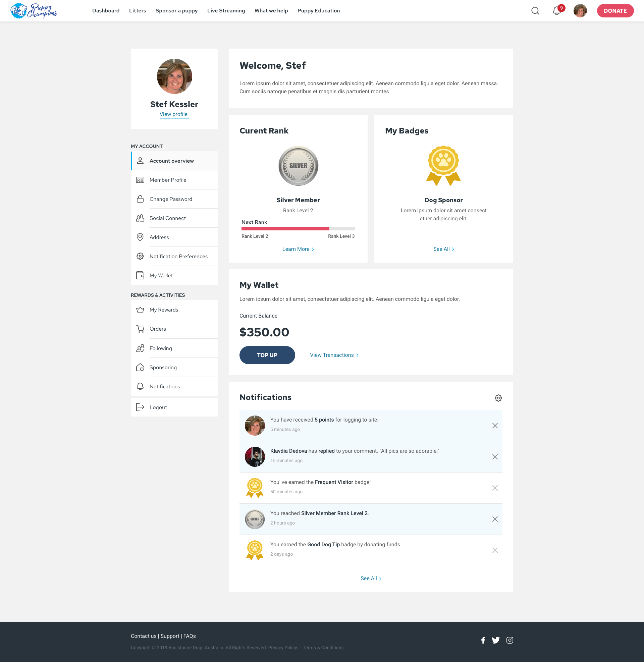This screenshot has width=644, height=662.
Task: Click the user avatar in header
Action: (x=580, y=11)
